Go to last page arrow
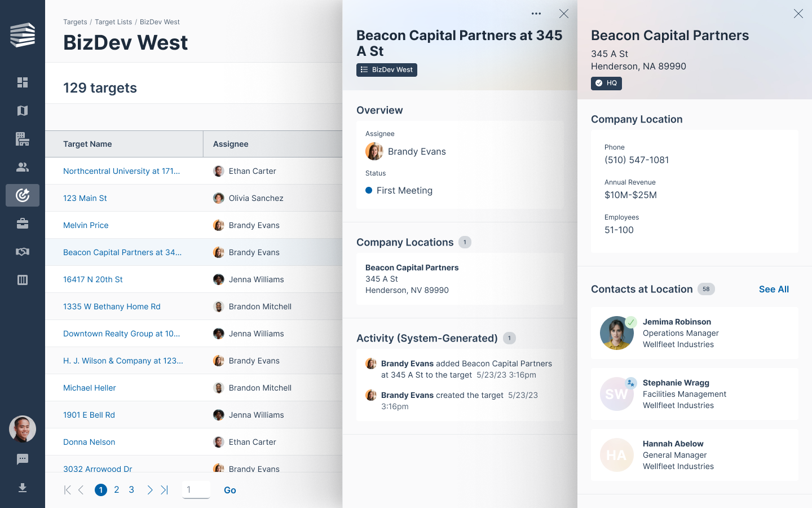812x508 pixels. (164, 490)
